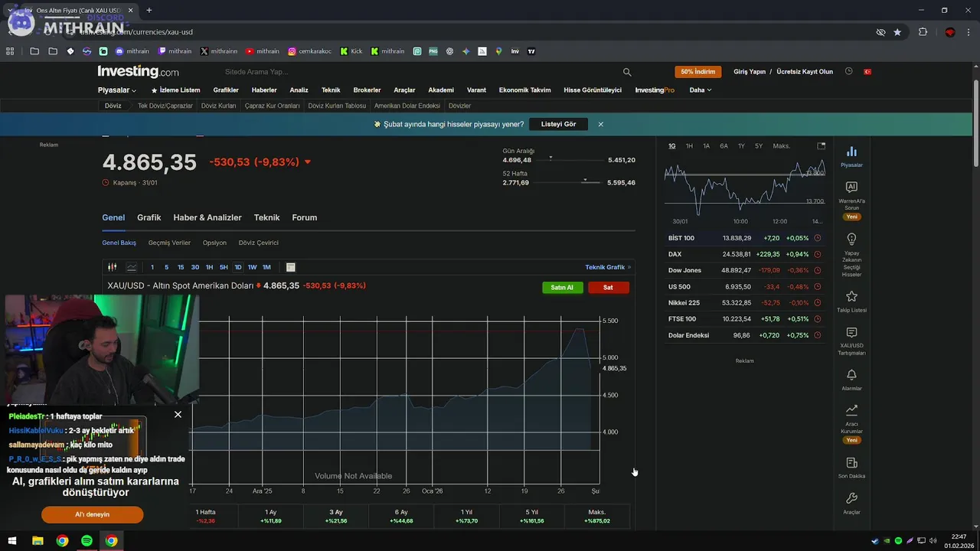Image resolution: width=980 pixels, height=551 pixels.
Task: Click clock icon in Dow Jones row
Action: pyautogui.click(x=817, y=270)
